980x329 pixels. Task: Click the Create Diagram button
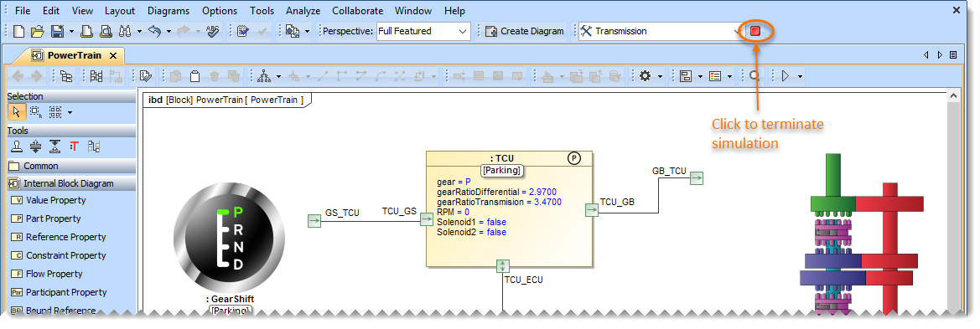(525, 31)
